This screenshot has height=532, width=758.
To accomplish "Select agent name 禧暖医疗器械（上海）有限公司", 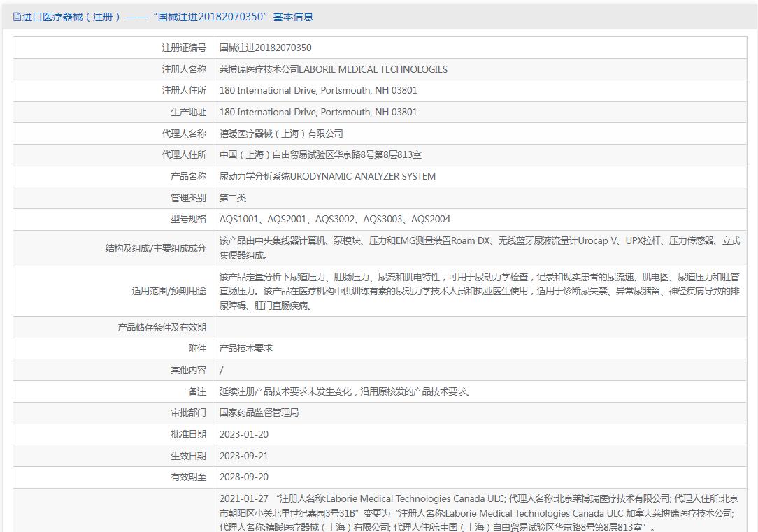I will pos(281,134).
